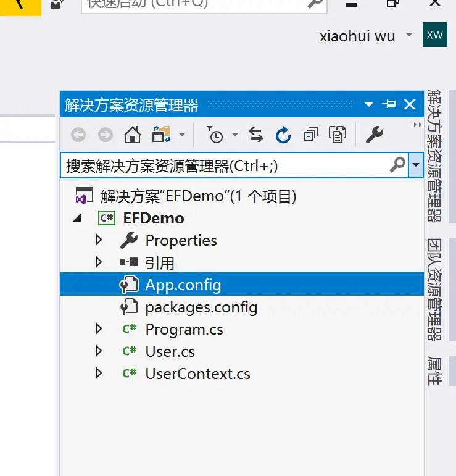The width and height of the screenshot is (456, 476).
Task: Open dropdown beside pending changes filter
Action: click(x=235, y=134)
